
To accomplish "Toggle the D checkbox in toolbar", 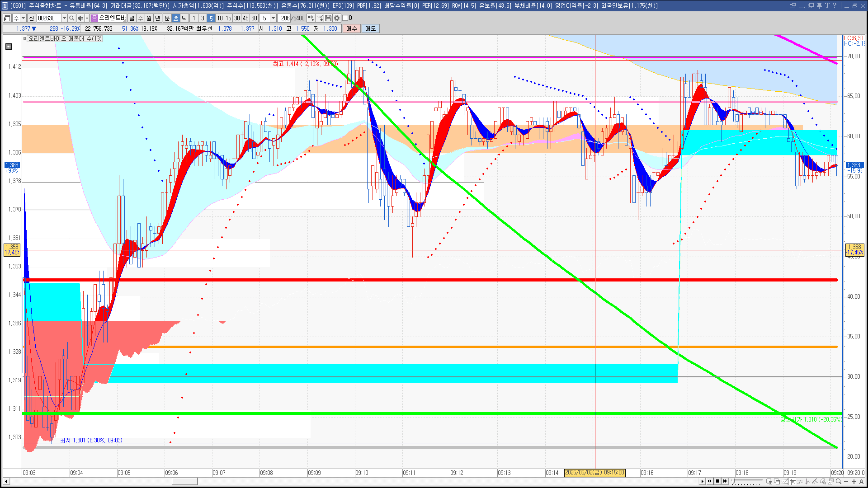I will [345, 18].
